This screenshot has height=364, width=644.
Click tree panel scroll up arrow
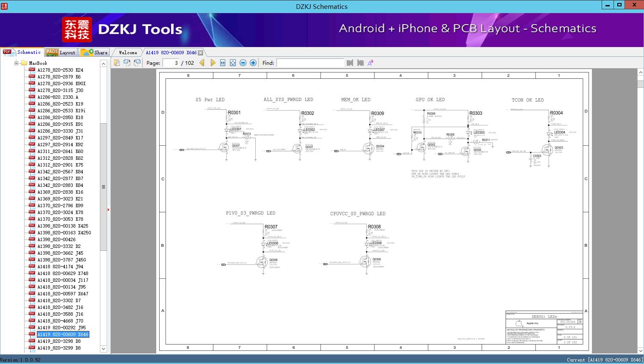coord(103,64)
